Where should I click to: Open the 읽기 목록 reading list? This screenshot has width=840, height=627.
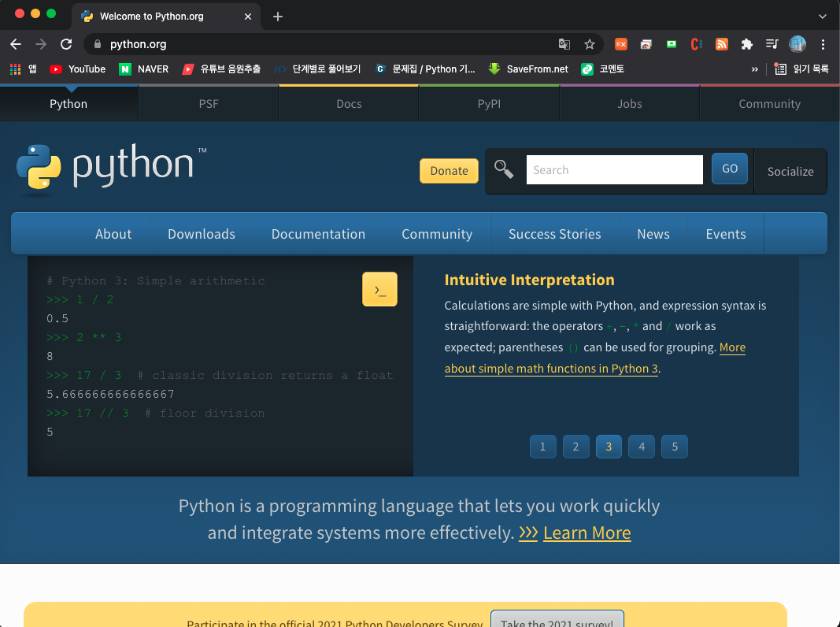[x=802, y=69]
